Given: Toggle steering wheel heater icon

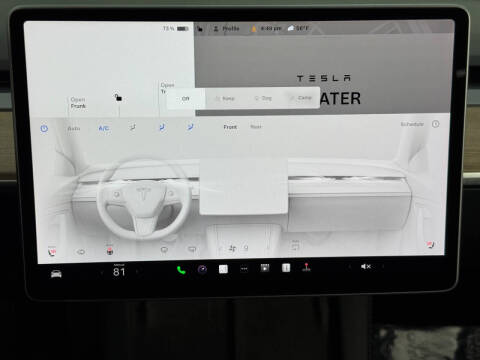Looking at the screenshot, I should coord(110,251).
